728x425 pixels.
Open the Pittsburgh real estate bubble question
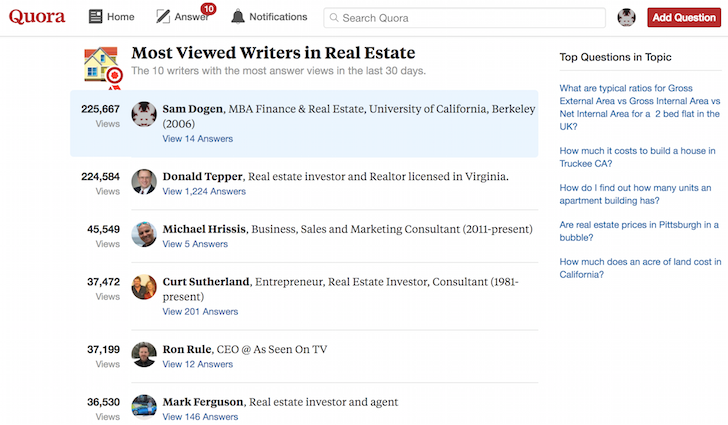tap(639, 232)
